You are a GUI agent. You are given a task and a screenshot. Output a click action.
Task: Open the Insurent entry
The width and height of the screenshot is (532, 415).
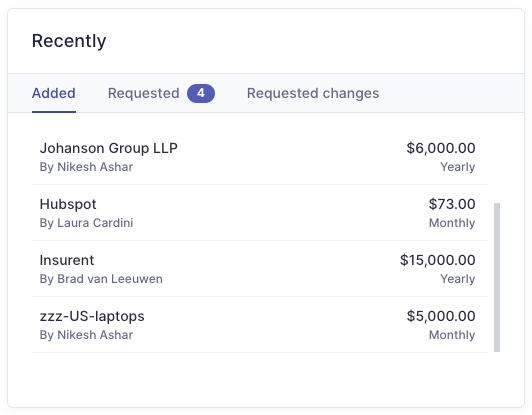pos(260,269)
